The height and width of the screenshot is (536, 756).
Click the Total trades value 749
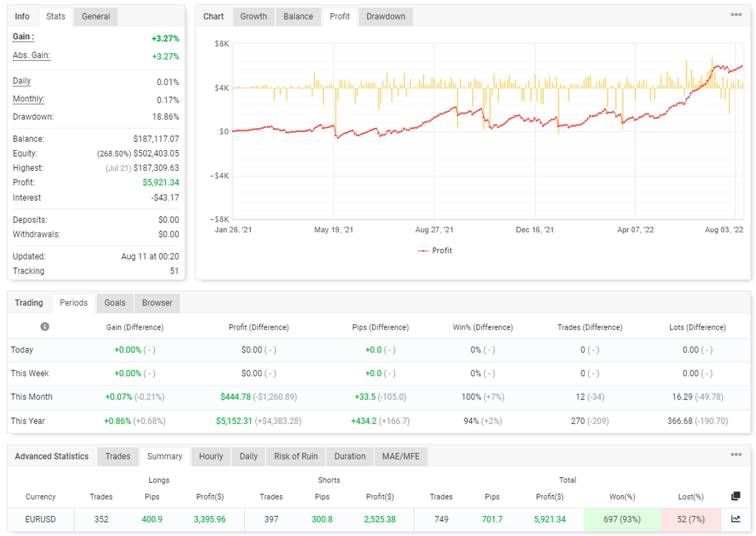point(441,519)
